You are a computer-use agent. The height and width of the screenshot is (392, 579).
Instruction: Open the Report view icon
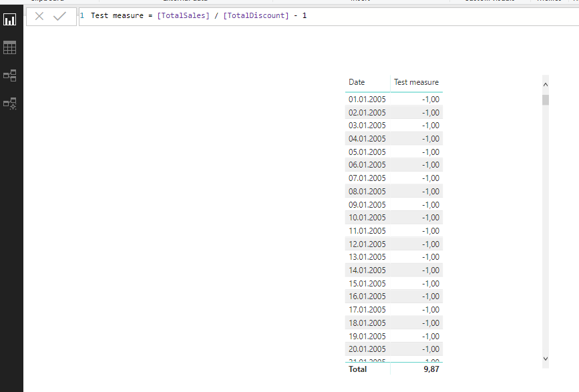[x=9, y=19]
